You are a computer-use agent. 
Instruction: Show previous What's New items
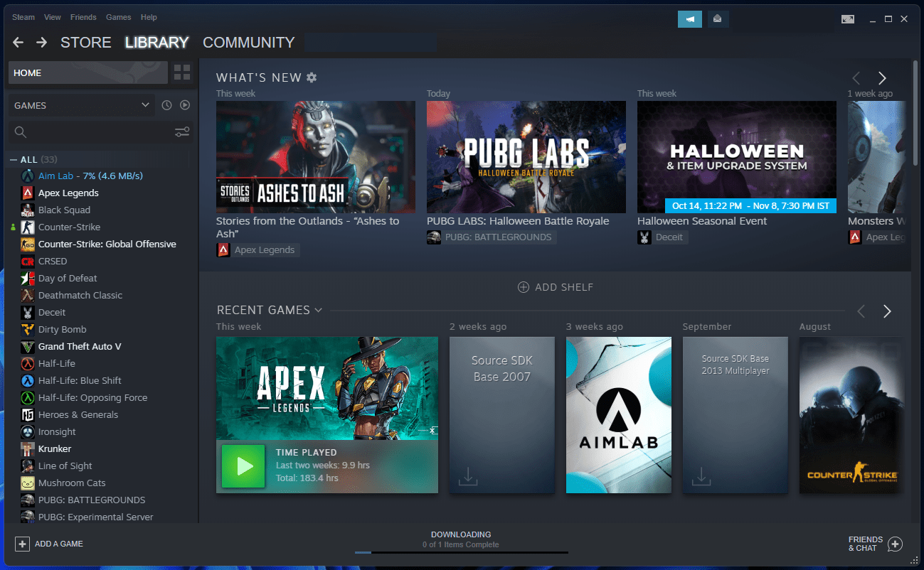(856, 78)
